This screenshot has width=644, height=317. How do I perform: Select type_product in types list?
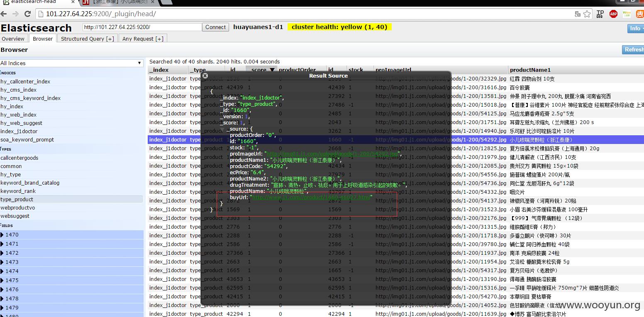[x=71, y=199]
